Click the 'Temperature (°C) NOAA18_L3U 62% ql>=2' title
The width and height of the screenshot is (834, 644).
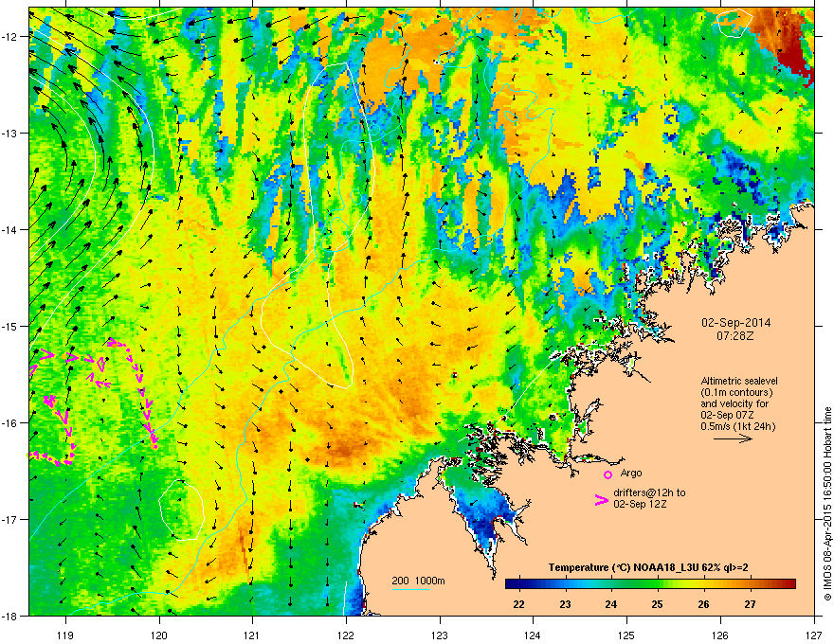[x=648, y=567]
